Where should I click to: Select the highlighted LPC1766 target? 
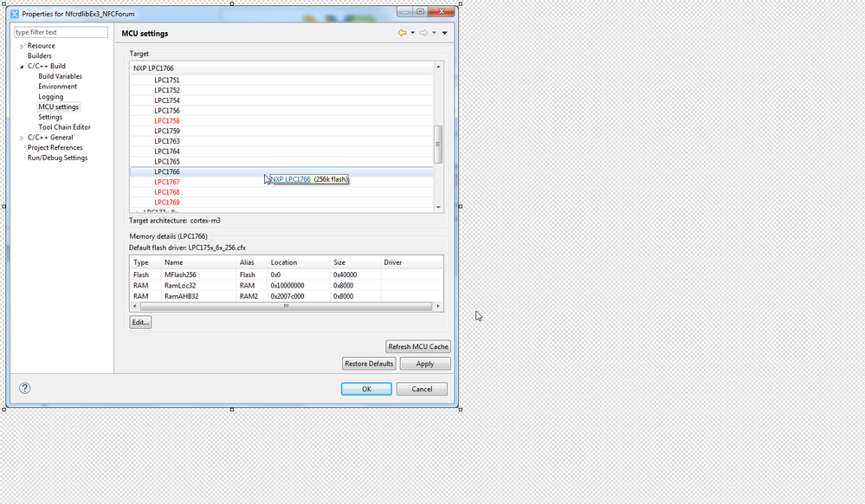click(x=281, y=171)
